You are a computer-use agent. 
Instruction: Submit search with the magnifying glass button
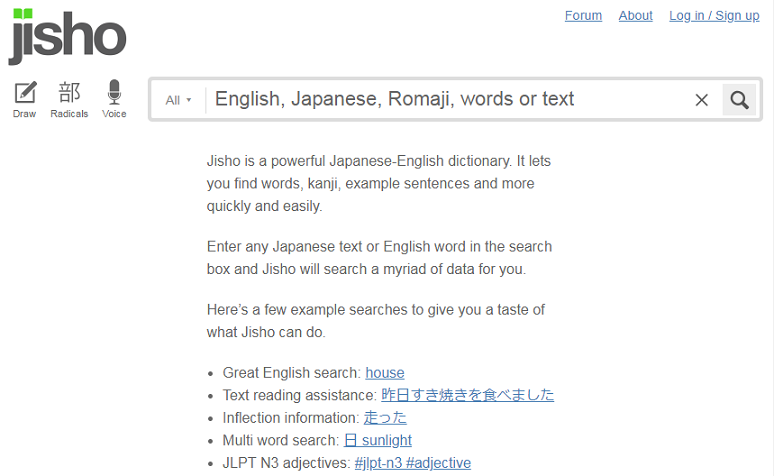(739, 100)
